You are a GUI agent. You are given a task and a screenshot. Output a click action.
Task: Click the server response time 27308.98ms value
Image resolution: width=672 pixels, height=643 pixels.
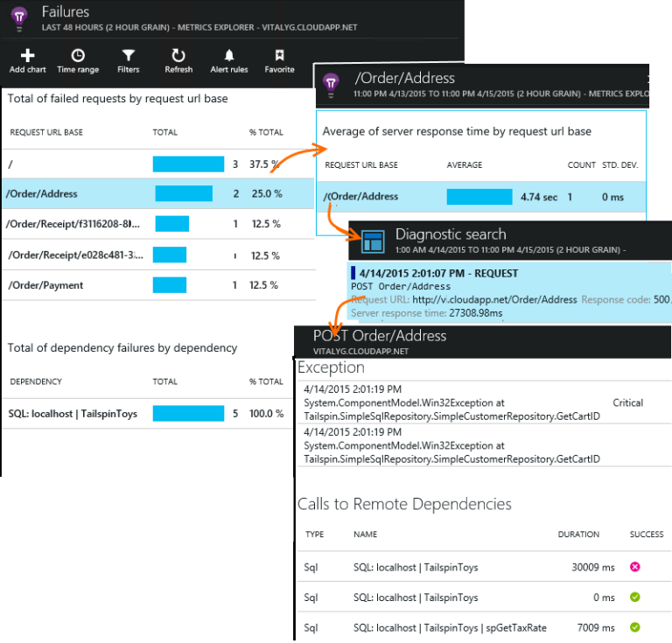point(476,313)
